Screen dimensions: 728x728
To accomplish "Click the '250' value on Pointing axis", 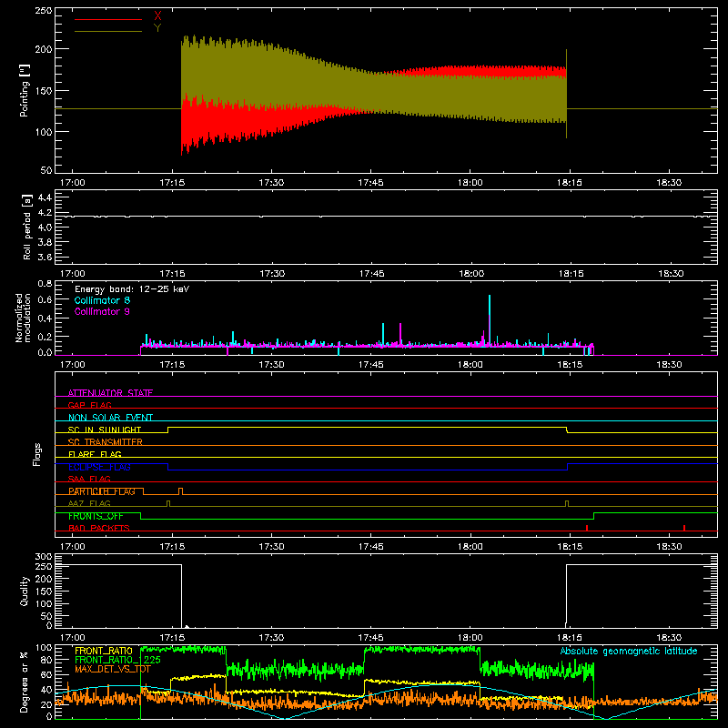I will coord(44,11).
